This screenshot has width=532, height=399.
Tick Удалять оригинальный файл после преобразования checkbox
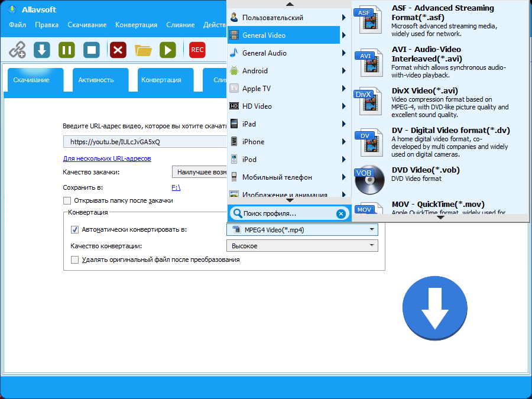click(74, 260)
